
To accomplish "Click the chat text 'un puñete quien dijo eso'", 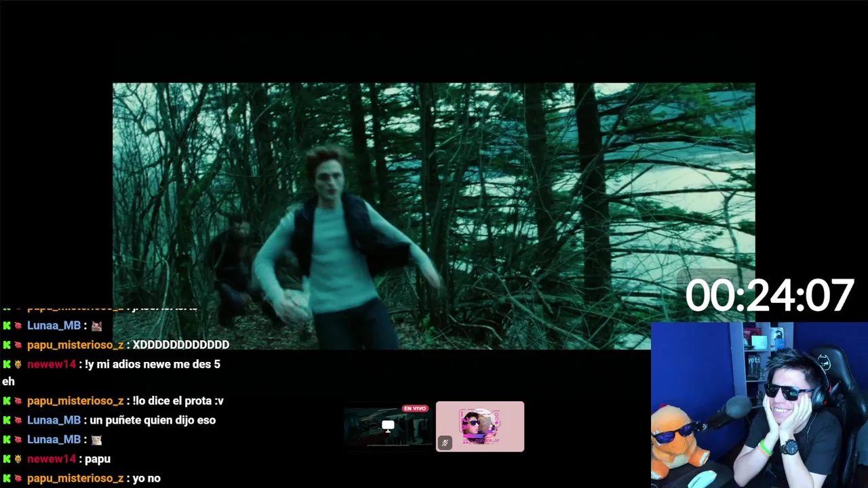I will coord(153,420).
